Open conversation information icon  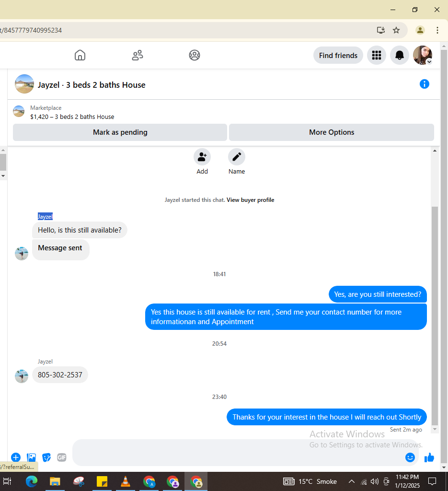tap(424, 84)
